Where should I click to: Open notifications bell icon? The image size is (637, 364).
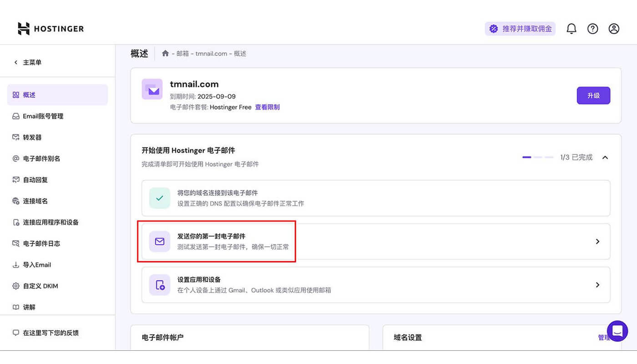click(571, 29)
